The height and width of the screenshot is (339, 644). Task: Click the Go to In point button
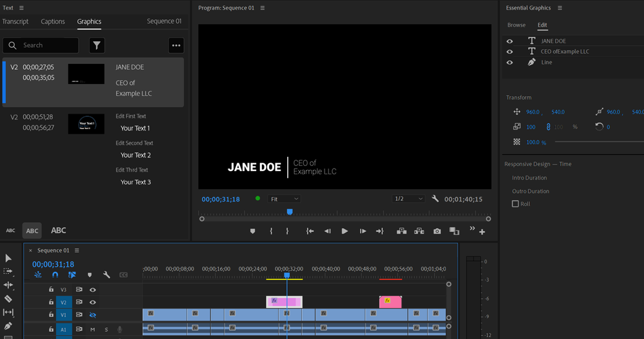[x=310, y=231]
